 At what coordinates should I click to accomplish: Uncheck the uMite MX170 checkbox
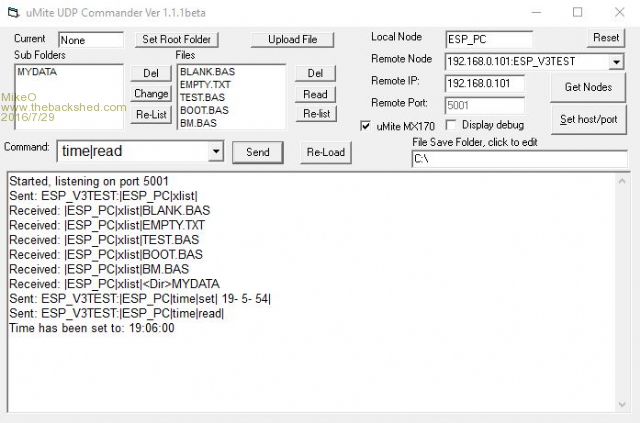366,125
